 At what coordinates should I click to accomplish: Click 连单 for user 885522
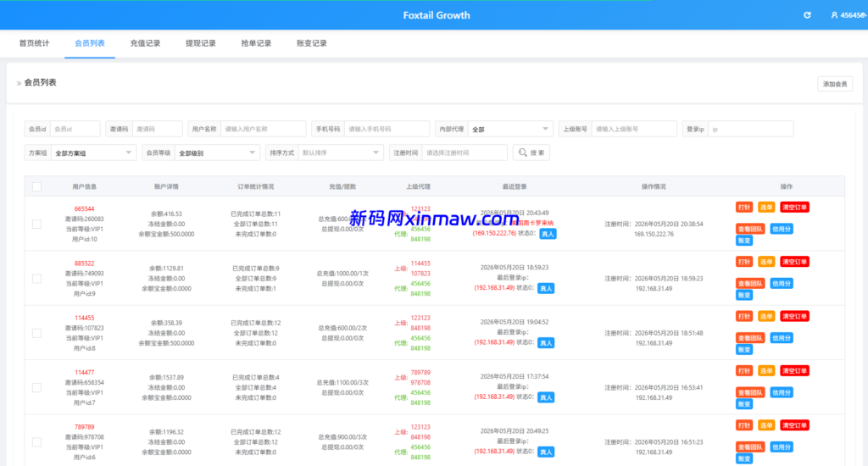click(766, 261)
